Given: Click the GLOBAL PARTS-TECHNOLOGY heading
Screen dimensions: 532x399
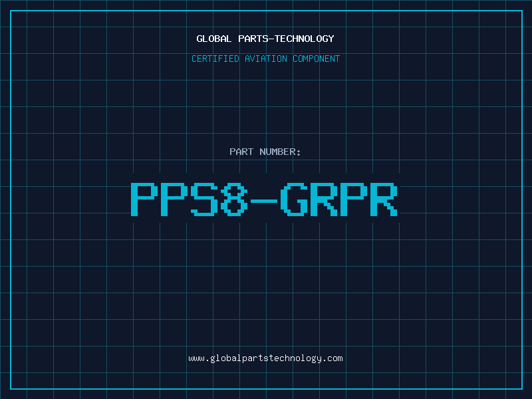Looking at the screenshot, I should pos(265,39).
